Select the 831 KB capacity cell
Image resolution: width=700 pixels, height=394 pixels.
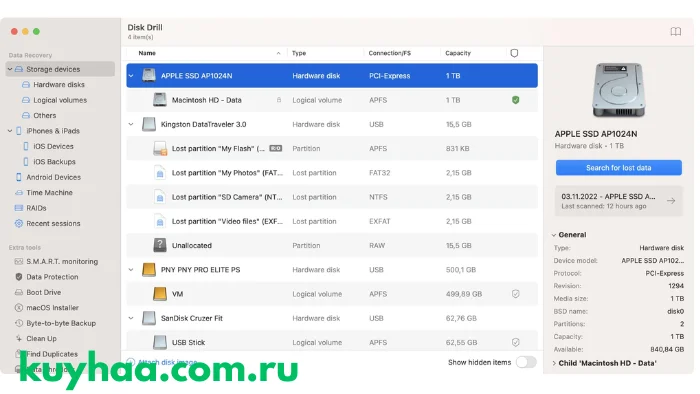(457, 149)
